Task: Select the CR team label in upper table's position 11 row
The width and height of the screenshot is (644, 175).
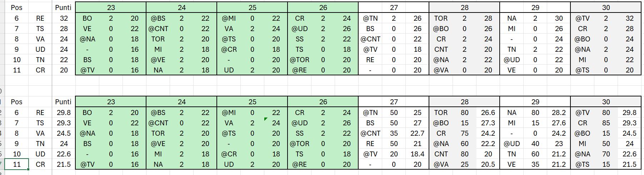Action: [40, 70]
